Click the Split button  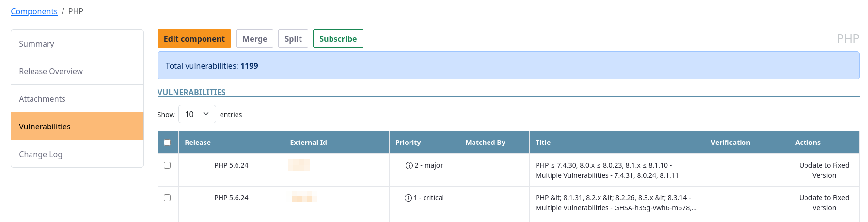pos(293,39)
